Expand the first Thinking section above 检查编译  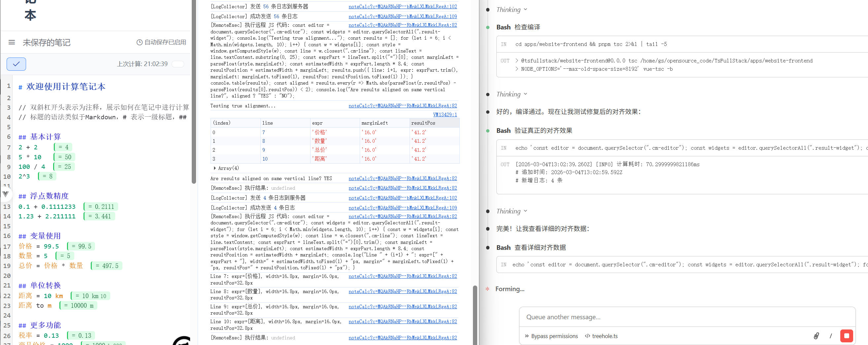point(511,10)
